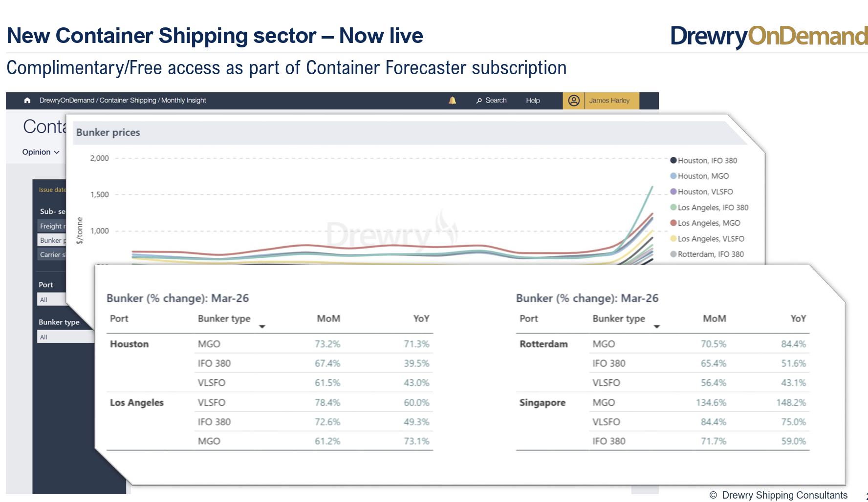Expand the Opinion dropdown menu
This screenshot has height=502, width=868.
(41, 152)
